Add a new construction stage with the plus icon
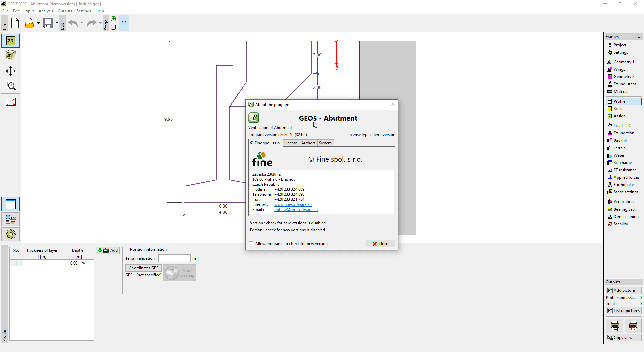Image resolution: width=644 pixels, height=352 pixels. 113,19
